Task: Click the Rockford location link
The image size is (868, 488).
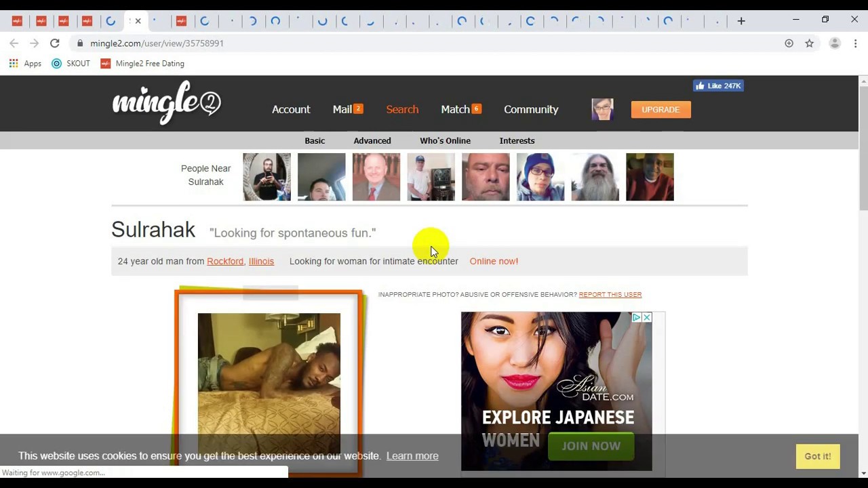Action: click(225, 261)
